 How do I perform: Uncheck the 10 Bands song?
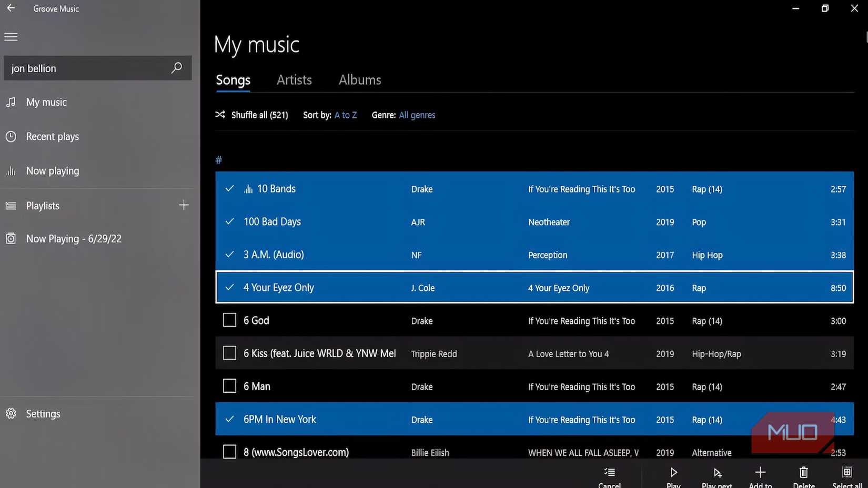[x=229, y=188]
